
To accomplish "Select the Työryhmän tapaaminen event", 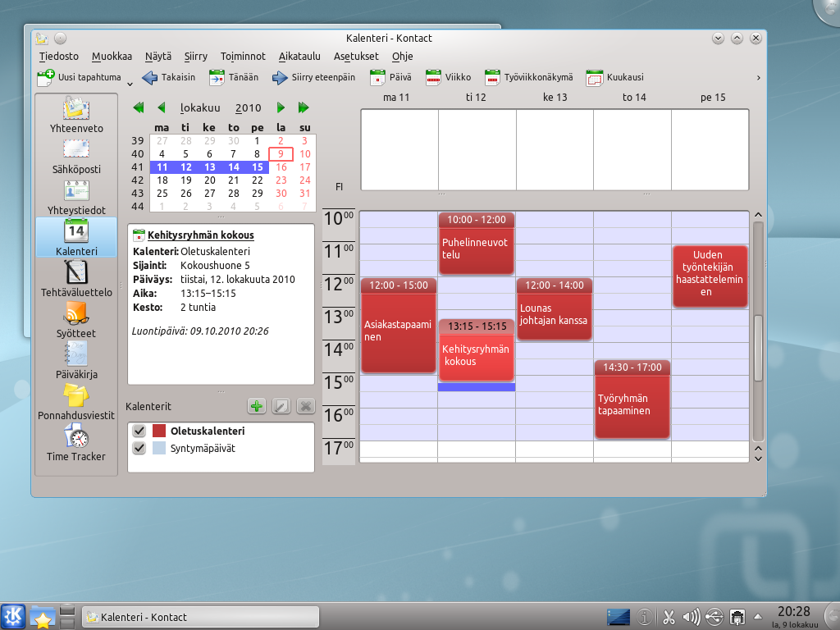I will pos(632,405).
